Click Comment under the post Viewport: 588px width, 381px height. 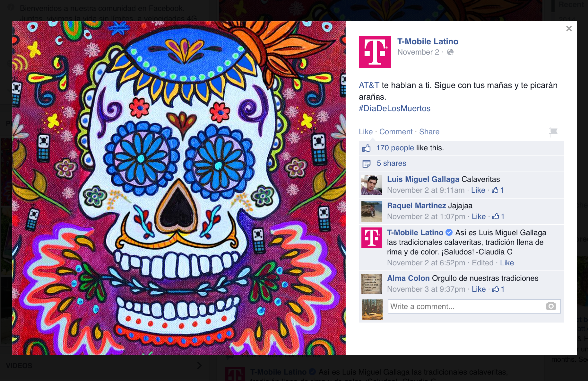396,132
